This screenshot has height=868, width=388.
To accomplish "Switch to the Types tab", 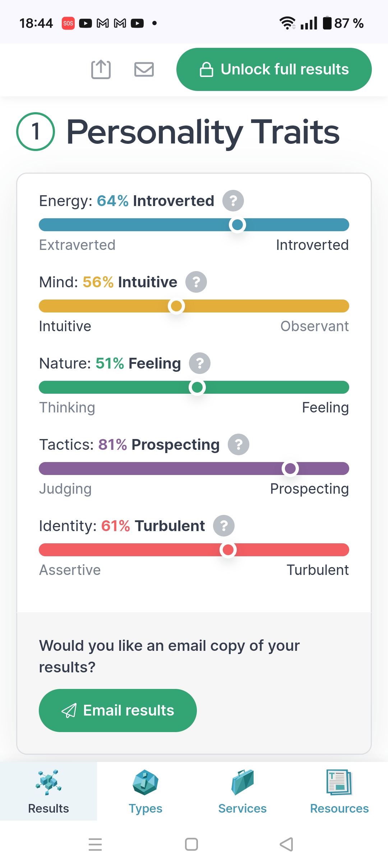I will 145,791.
